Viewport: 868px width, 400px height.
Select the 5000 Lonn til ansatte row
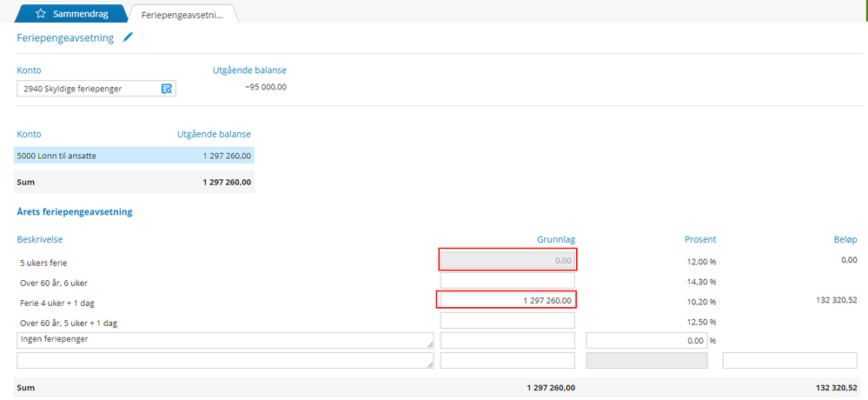[134, 156]
